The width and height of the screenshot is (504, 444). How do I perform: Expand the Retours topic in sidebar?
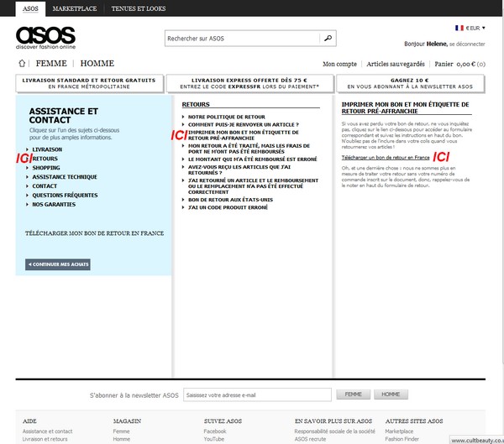(x=45, y=158)
